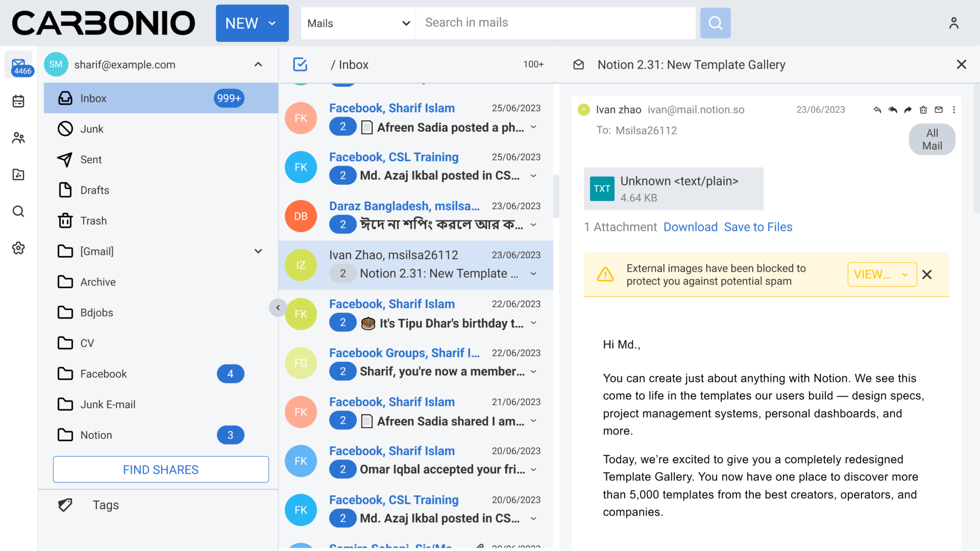Image resolution: width=980 pixels, height=551 pixels.
Task: Reply to the Notion email
Action: [877, 110]
